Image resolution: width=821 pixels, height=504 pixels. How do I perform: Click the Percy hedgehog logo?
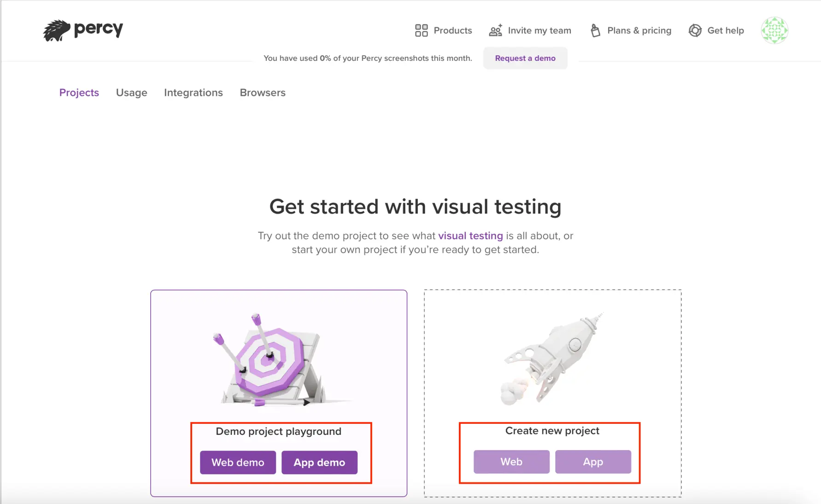tap(57, 30)
